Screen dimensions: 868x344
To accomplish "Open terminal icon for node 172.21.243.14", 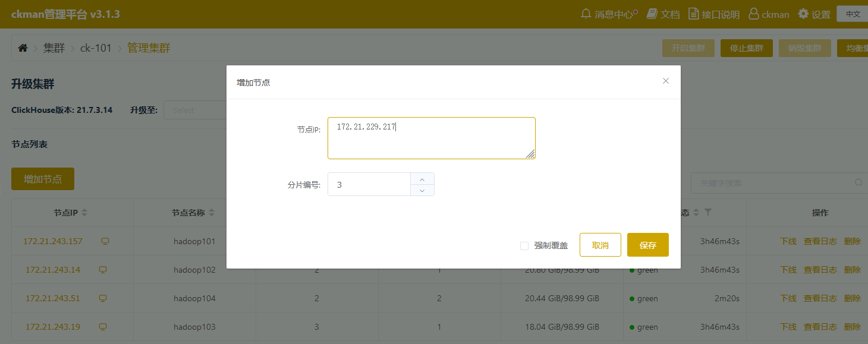I will click(x=102, y=270).
